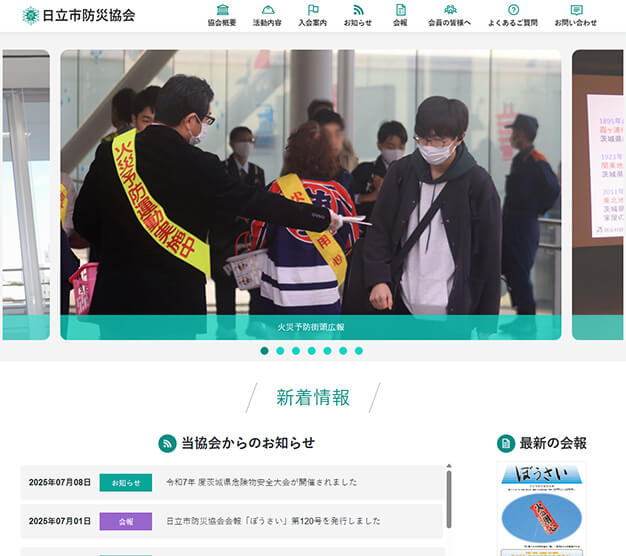
Task: Jump to the last carousel indicator dot
Action: pos(359,351)
